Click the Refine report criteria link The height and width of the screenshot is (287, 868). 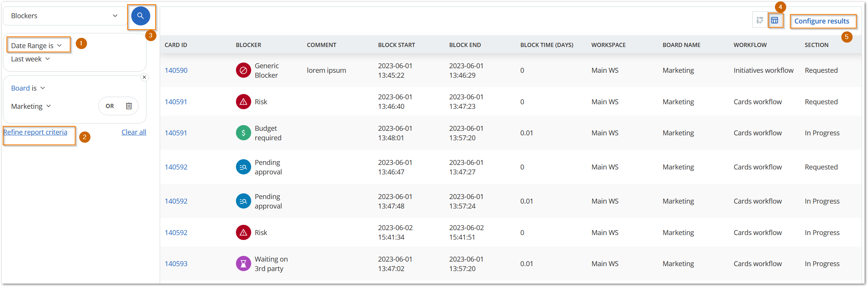[x=35, y=132]
